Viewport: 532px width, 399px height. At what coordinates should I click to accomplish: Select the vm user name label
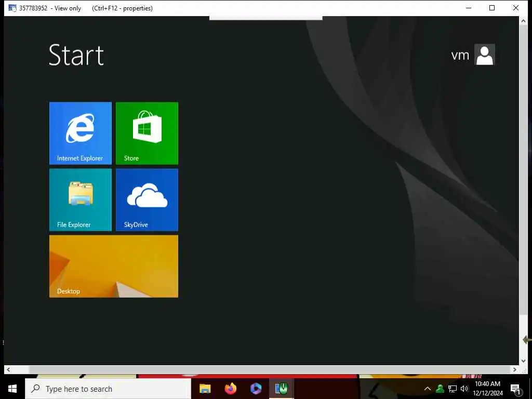[x=460, y=55]
